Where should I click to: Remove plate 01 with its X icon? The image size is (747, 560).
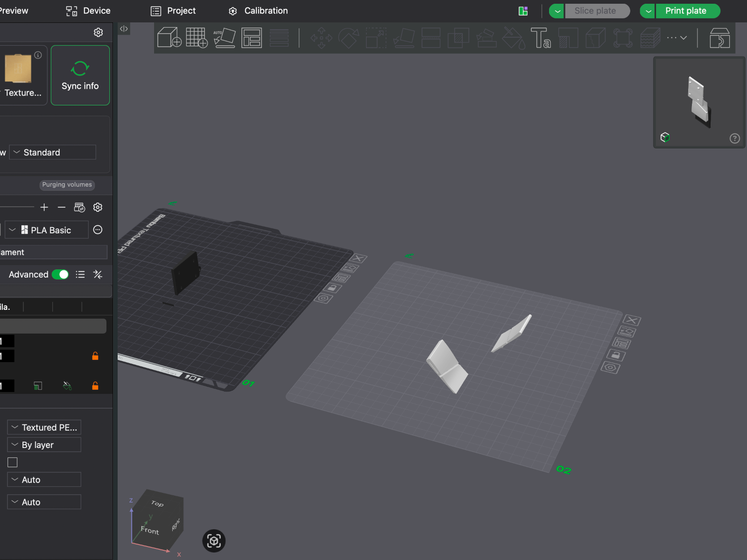tap(358, 258)
